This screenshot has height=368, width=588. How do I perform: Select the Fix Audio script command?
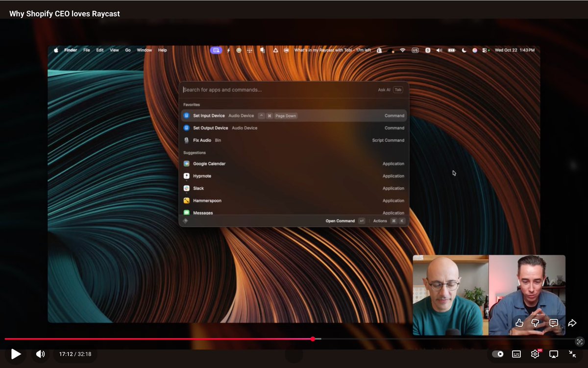point(294,140)
